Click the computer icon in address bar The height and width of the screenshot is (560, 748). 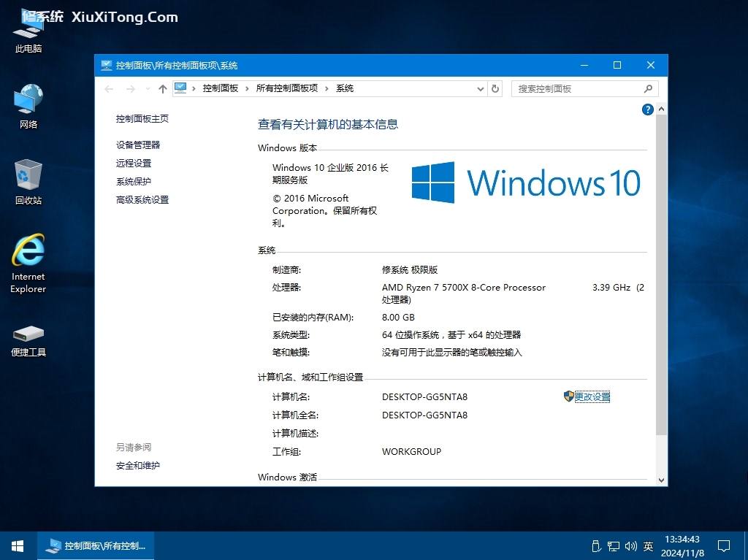coord(180,88)
